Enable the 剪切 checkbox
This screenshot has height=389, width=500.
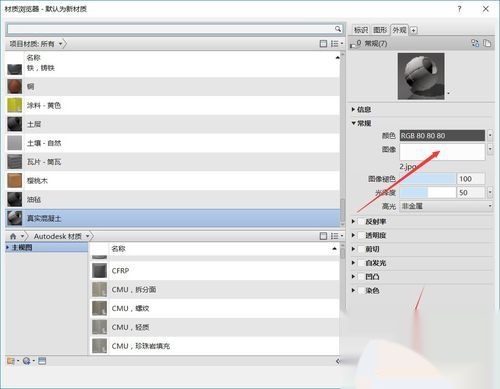click(x=361, y=249)
